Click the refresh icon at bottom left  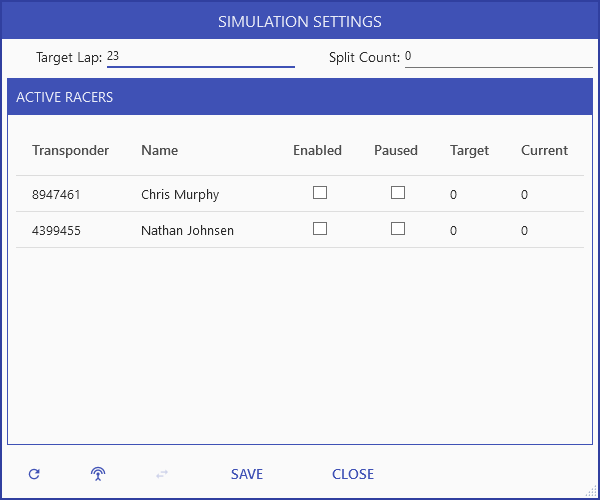coord(34,474)
